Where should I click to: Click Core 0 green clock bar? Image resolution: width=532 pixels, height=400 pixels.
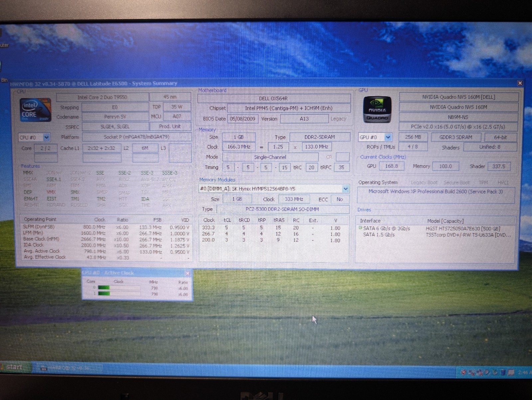(104, 288)
